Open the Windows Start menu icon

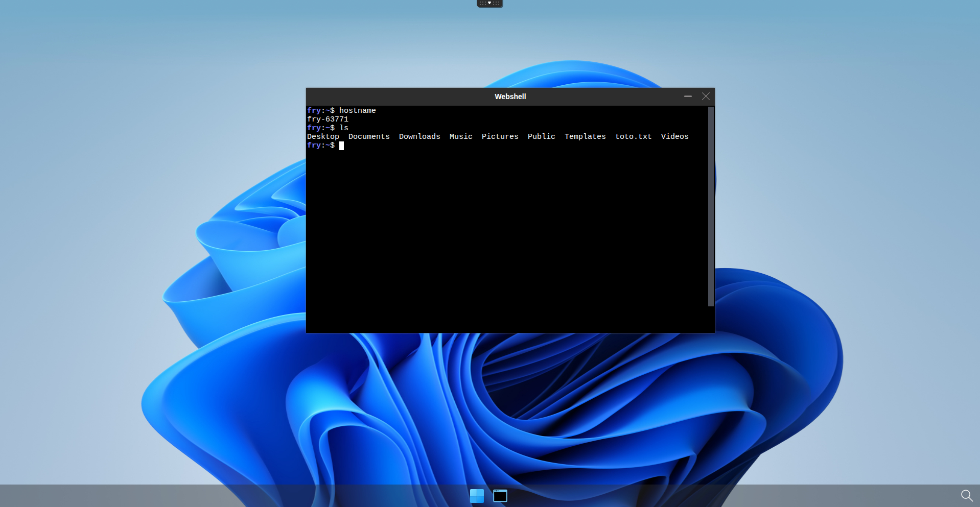click(477, 496)
